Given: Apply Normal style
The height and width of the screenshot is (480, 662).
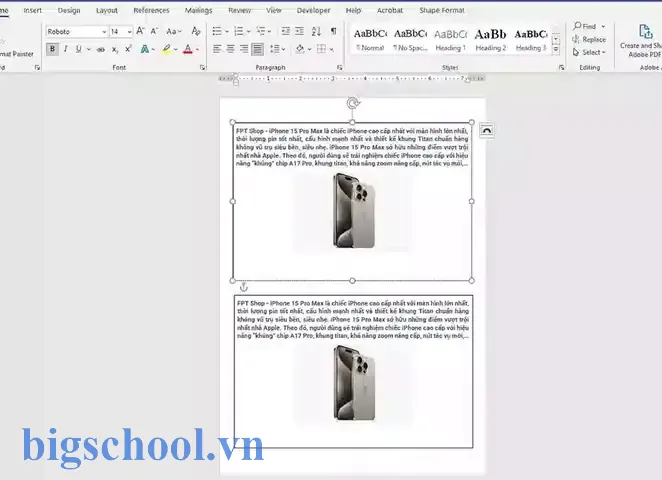Looking at the screenshot, I should [370, 39].
